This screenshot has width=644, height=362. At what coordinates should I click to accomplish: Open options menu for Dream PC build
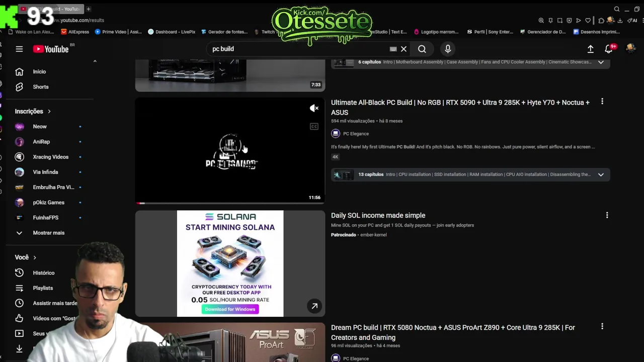pyautogui.click(x=602, y=327)
